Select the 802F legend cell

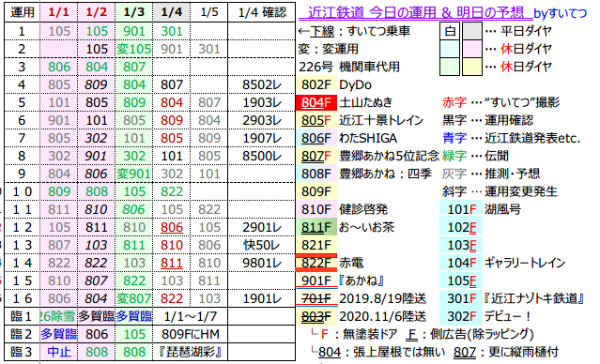(316, 84)
